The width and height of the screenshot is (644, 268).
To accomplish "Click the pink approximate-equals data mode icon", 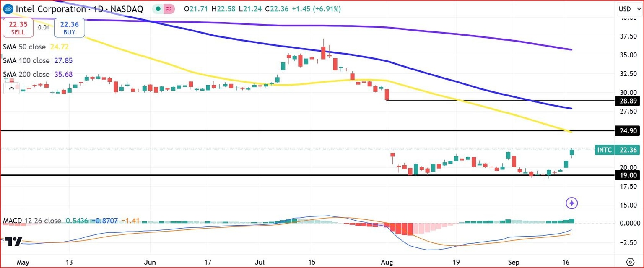I will pyautogui.click(x=168, y=9).
